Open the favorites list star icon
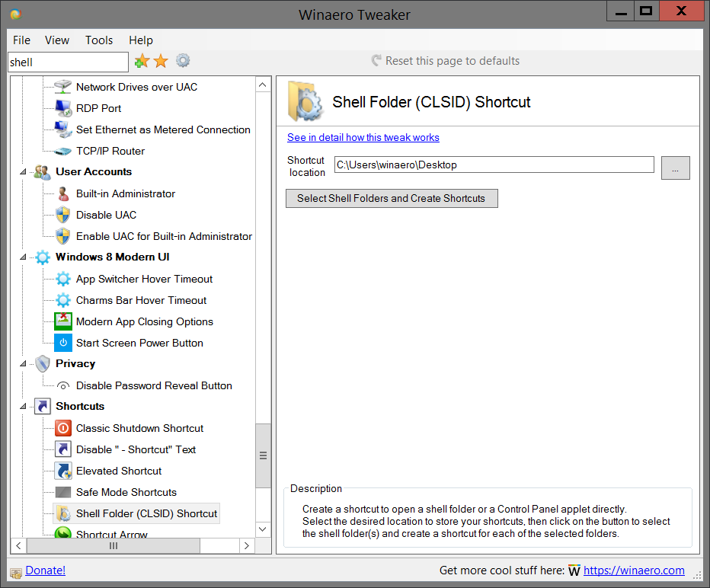Viewport: 710px width, 588px height. tap(161, 61)
